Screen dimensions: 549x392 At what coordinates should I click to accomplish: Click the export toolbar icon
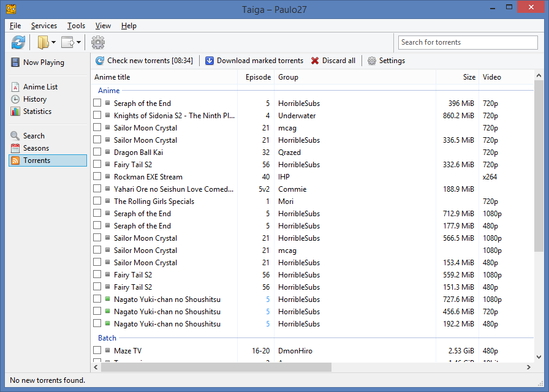[x=67, y=42]
